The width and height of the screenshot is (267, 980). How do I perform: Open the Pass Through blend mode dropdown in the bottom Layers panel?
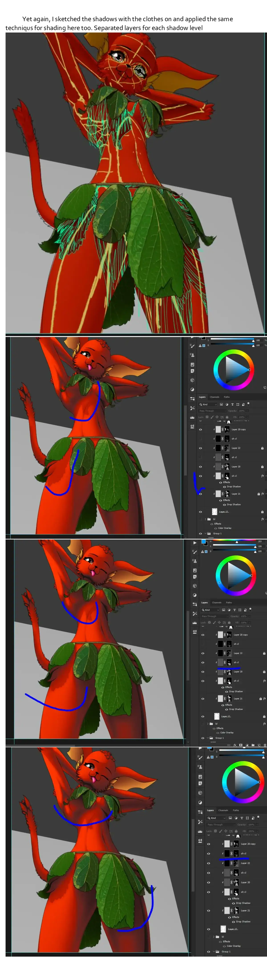215,824
